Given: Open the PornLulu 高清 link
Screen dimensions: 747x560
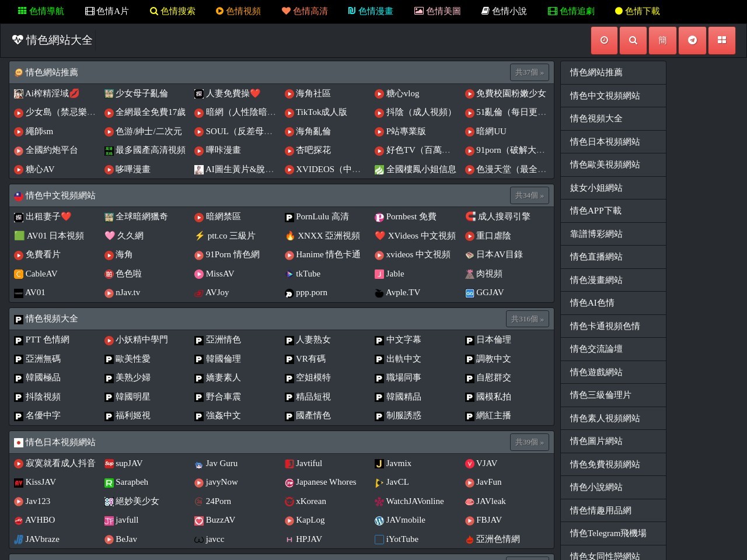Looking at the screenshot, I should pyautogui.click(x=322, y=216).
